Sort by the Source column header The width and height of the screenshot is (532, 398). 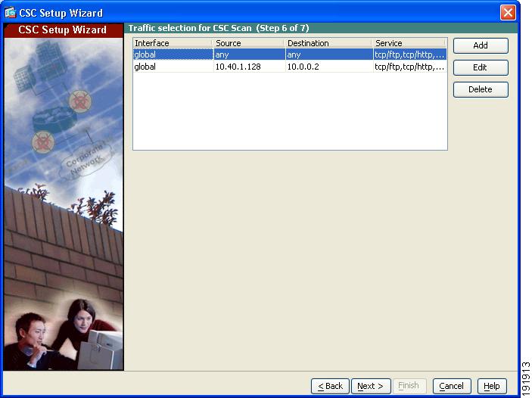tap(248, 43)
